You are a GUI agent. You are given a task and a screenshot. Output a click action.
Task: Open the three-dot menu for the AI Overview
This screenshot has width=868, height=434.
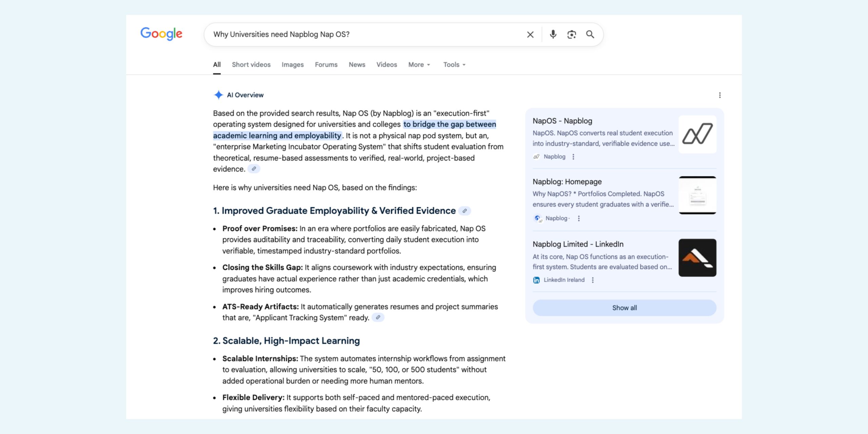click(720, 95)
